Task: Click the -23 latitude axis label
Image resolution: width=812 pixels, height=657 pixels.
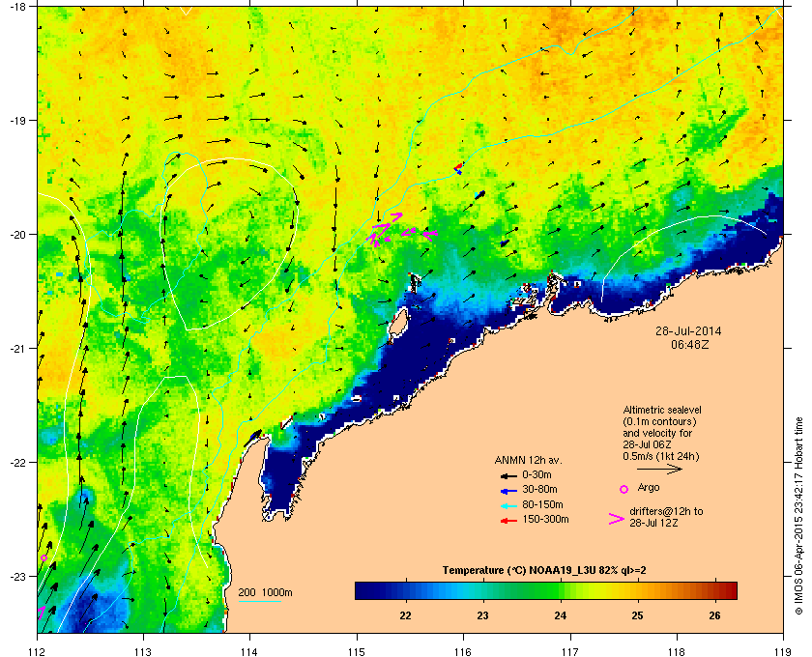Action: [18, 576]
